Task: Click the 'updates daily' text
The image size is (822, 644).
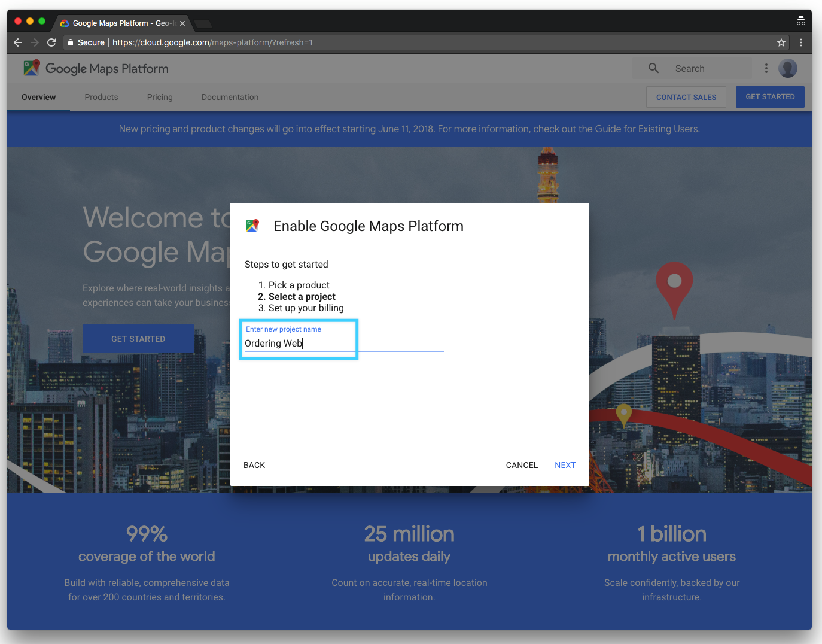Action: (409, 557)
